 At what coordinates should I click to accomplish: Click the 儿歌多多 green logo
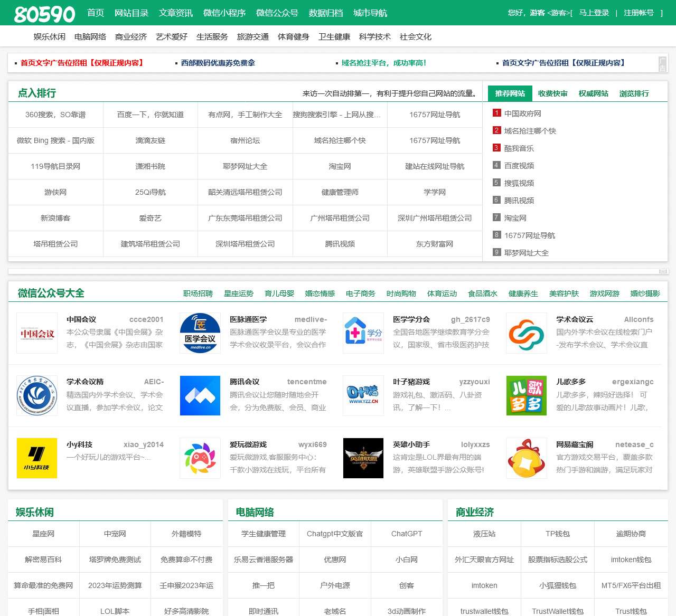(526, 396)
